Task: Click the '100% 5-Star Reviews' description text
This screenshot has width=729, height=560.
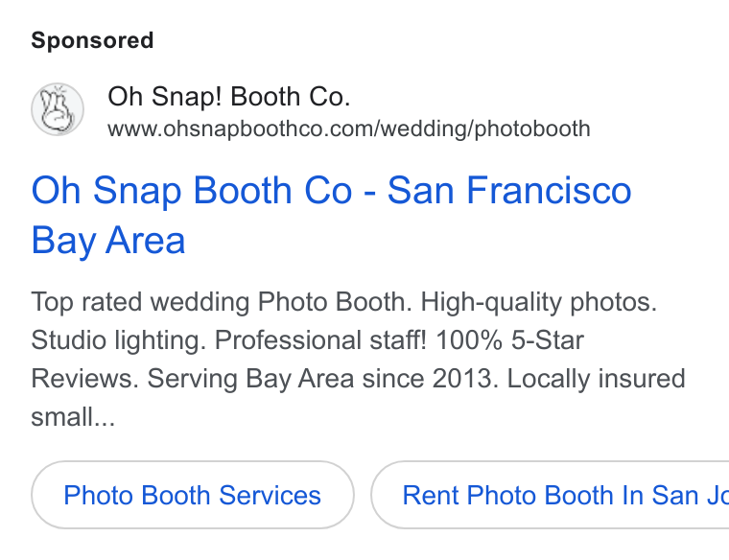Action: click(x=307, y=360)
